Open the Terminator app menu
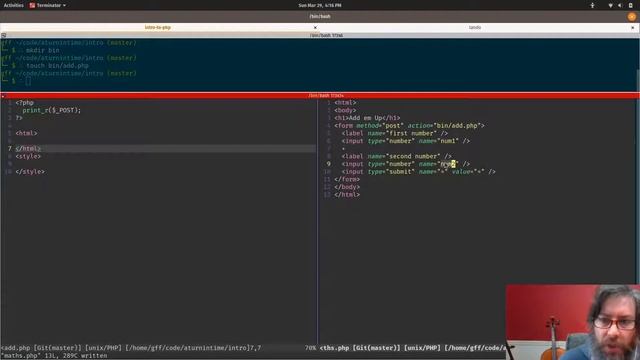Viewport: 640px width, 360px height. (x=48, y=5)
